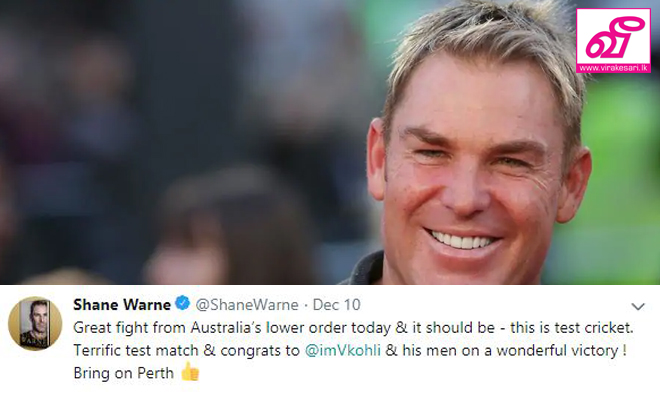This screenshot has width=660, height=400.
Task: Open the @imVkohli mention link
Action: (343, 350)
